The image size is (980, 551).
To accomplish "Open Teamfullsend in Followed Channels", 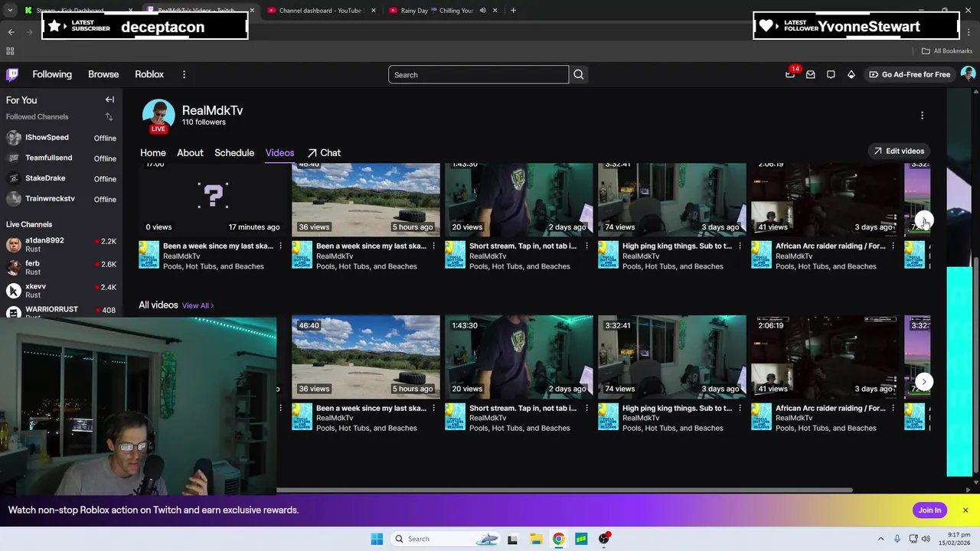I will (61, 158).
